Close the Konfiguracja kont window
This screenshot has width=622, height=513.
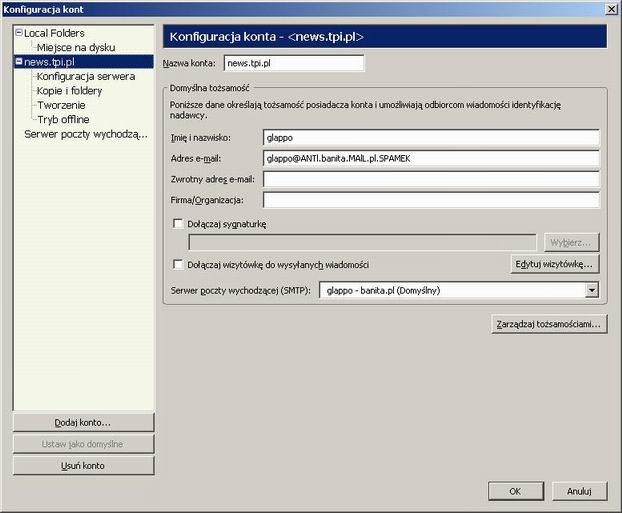coord(610,9)
